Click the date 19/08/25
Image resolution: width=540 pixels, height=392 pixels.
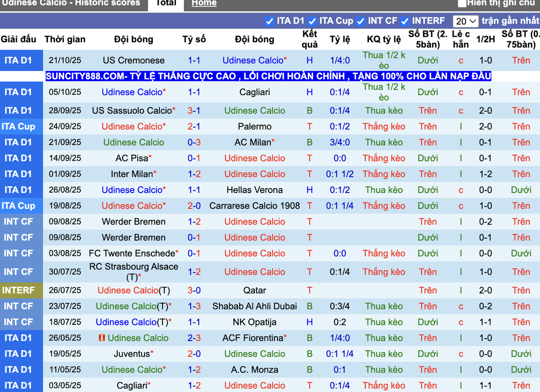point(65,206)
